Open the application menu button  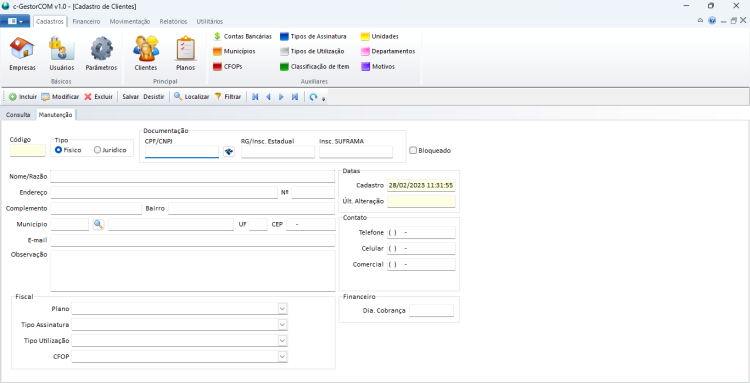coord(15,22)
